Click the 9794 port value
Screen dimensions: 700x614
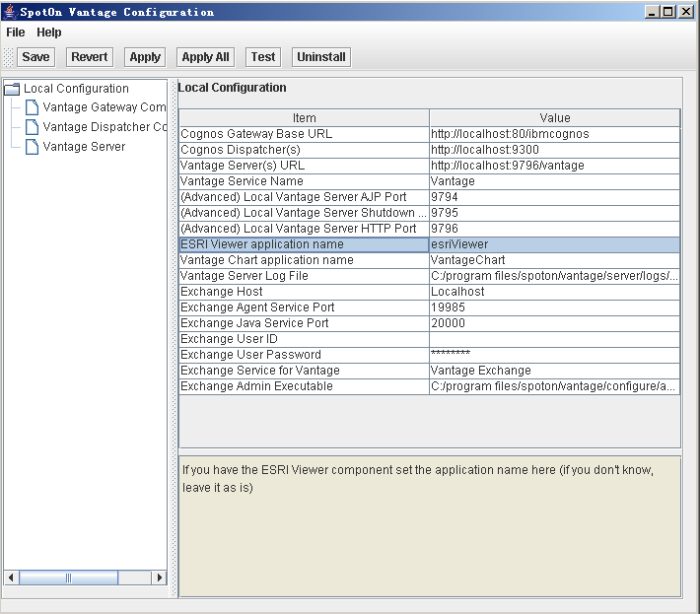click(x=554, y=197)
